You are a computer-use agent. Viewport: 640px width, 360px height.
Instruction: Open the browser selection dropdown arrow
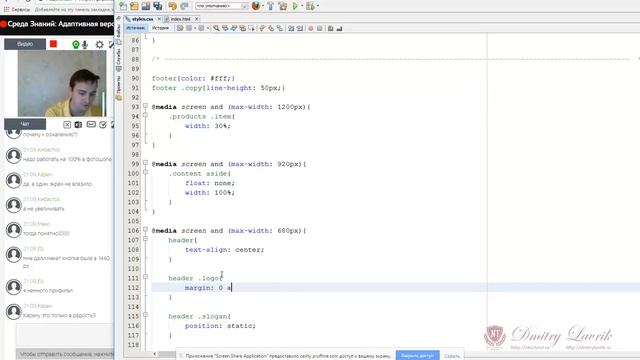[262, 6]
